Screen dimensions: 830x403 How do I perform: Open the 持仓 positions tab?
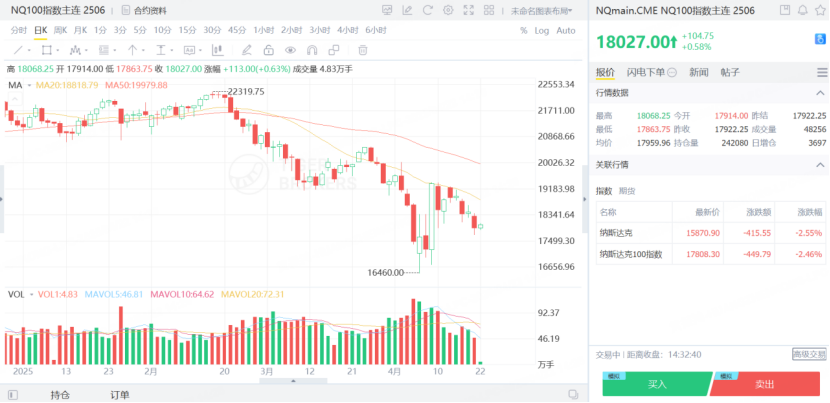[x=59, y=395]
